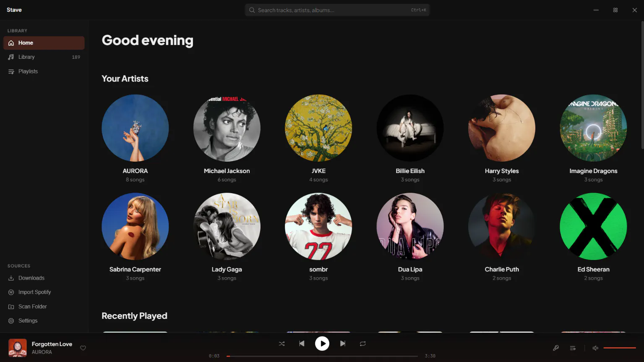Open Ed Sheeran artist thumbnail
This screenshot has width=644, height=362.
(593, 226)
